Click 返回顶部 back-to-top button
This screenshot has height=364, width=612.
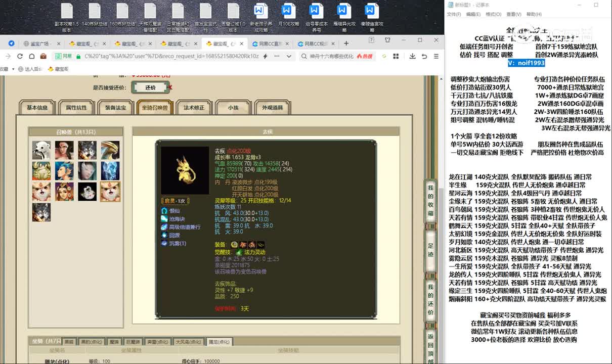pos(430,347)
